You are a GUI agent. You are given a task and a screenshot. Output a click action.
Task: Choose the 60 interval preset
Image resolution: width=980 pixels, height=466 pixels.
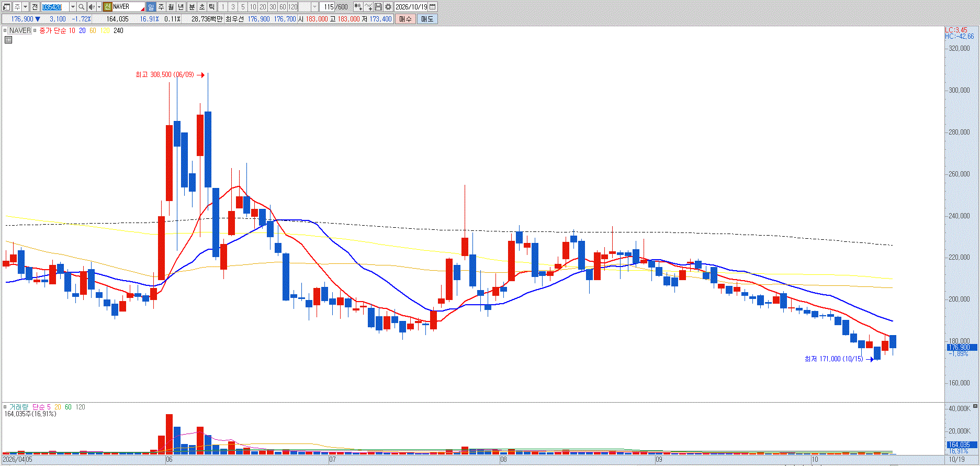pyautogui.click(x=283, y=7)
